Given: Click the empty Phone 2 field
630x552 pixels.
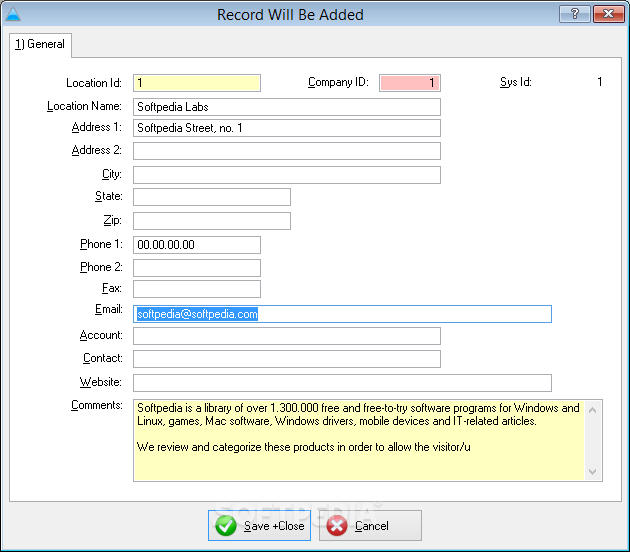Looking at the screenshot, I should click(x=197, y=268).
